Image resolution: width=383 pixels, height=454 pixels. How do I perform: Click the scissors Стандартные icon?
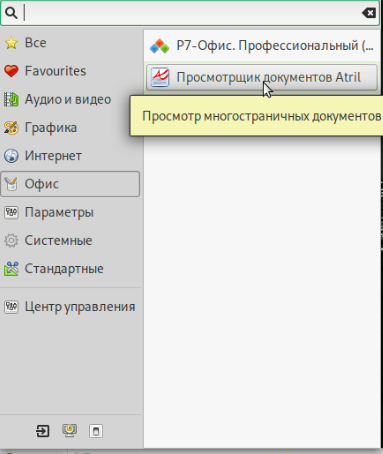(x=11, y=269)
